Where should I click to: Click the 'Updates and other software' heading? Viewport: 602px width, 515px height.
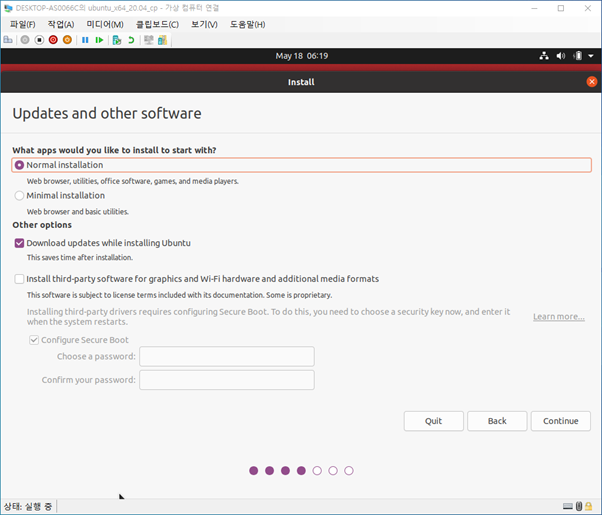[107, 114]
